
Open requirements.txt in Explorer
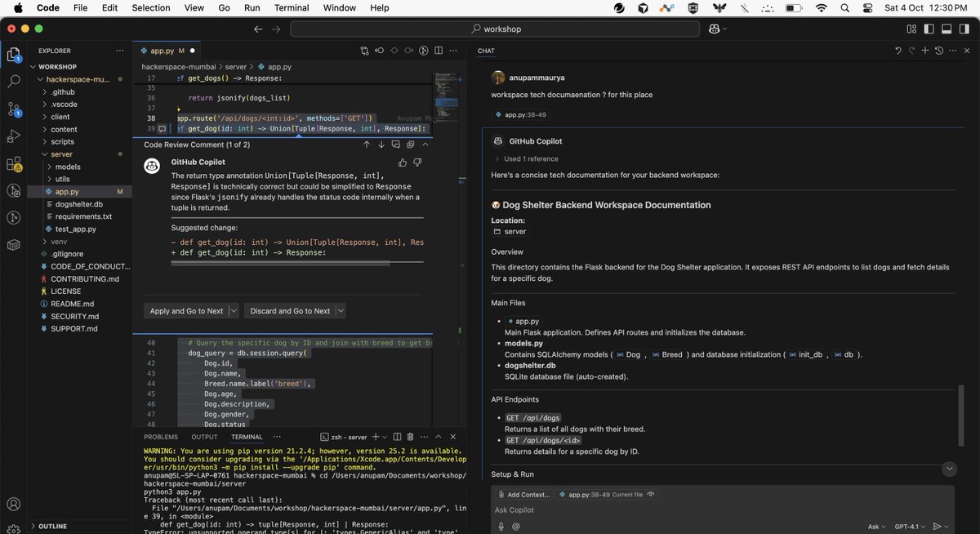coord(83,216)
